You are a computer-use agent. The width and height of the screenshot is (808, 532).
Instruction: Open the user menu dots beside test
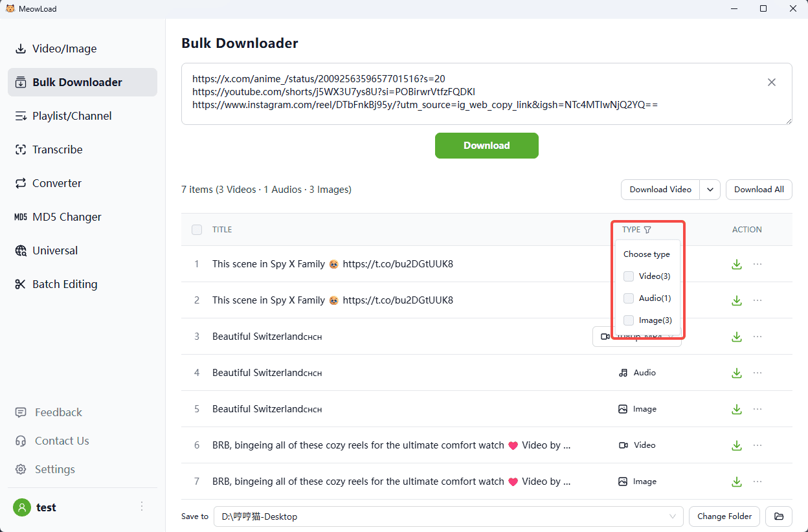pos(142,507)
